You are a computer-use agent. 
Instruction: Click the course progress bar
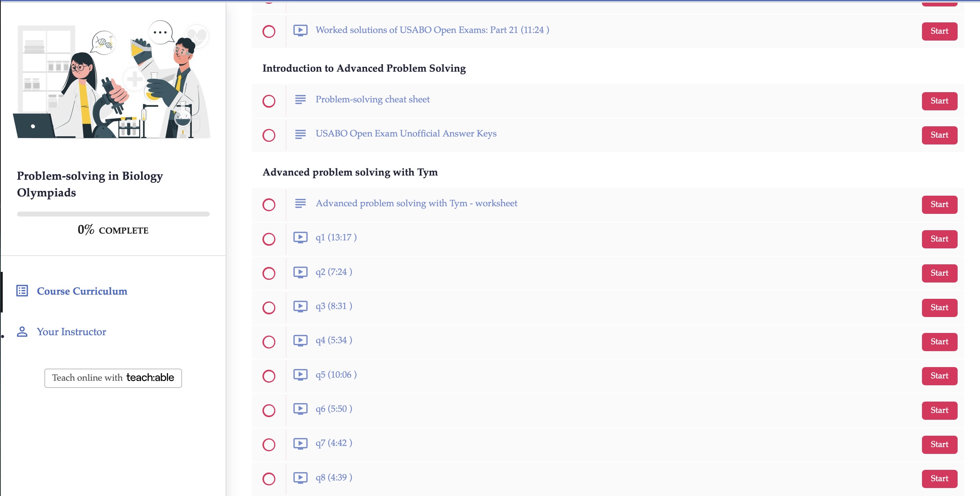point(113,214)
